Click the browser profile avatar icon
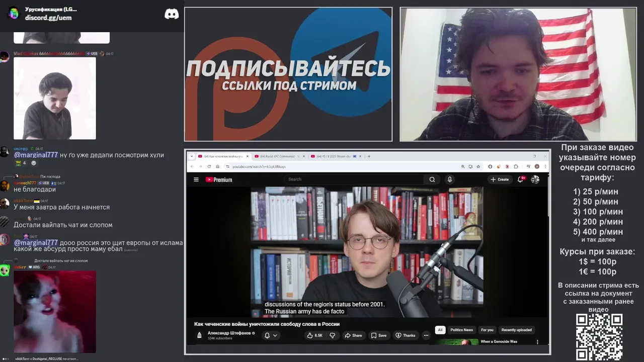The image size is (644, 362). (537, 166)
